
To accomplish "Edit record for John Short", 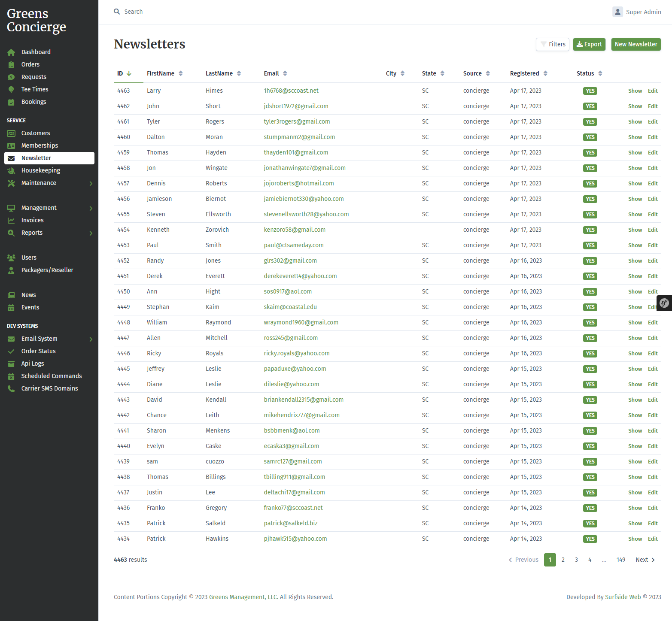I will point(653,106).
